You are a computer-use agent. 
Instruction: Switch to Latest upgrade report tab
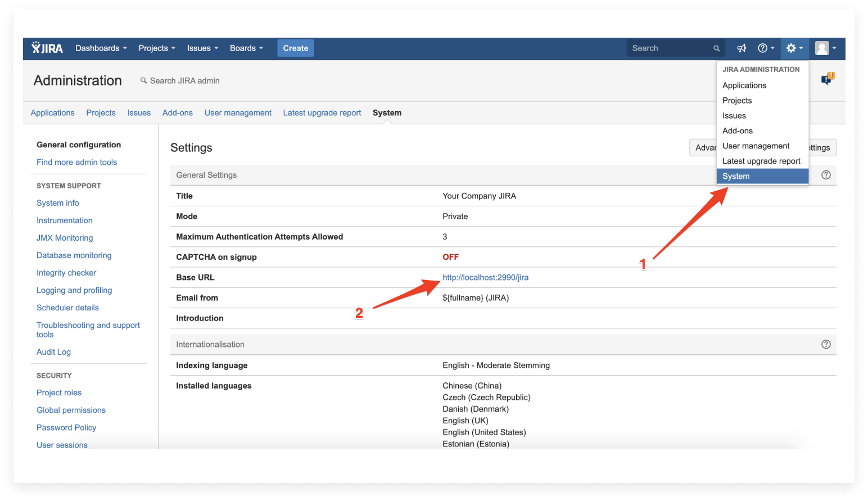tap(322, 112)
